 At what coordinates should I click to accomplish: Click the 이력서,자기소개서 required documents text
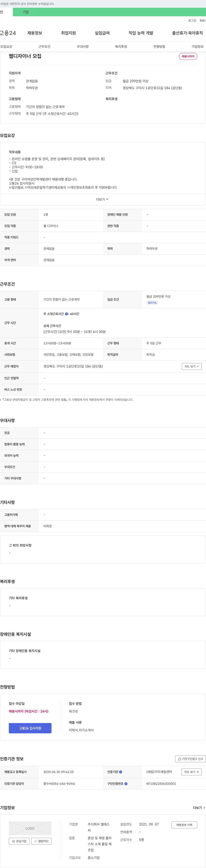point(81,730)
